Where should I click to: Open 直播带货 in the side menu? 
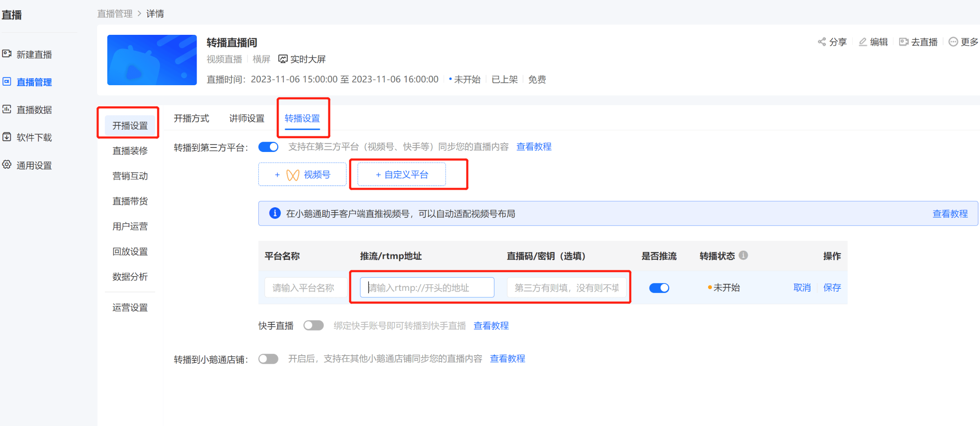point(130,201)
